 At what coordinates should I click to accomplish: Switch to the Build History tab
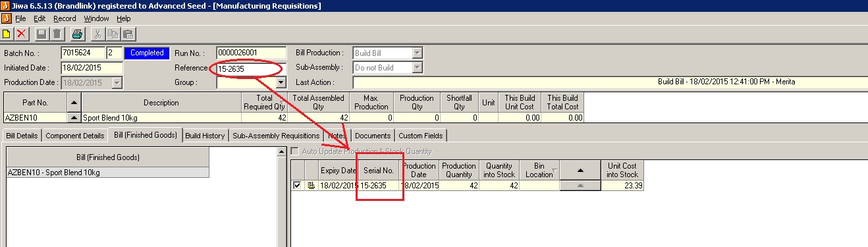[205, 136]
